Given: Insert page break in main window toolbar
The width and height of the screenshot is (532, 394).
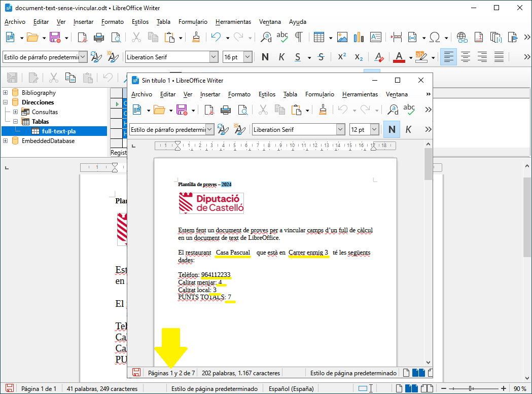Looking at the screenshot, I should [396, 37].
